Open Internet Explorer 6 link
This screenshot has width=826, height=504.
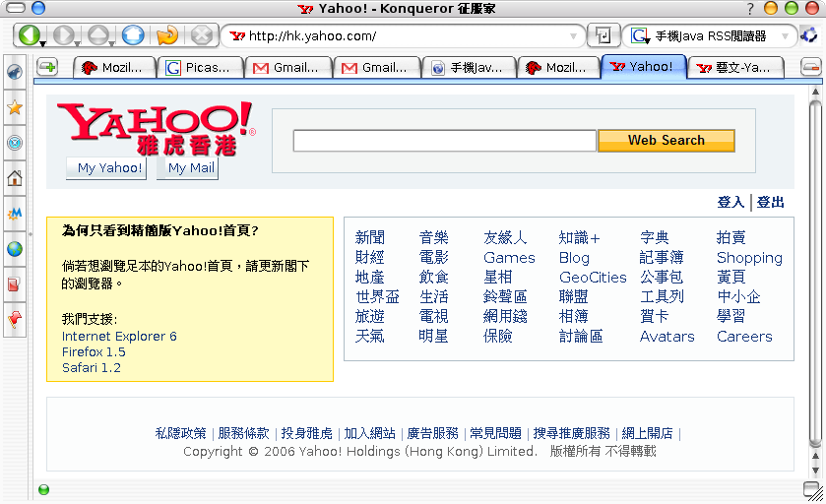click(119, 336)
